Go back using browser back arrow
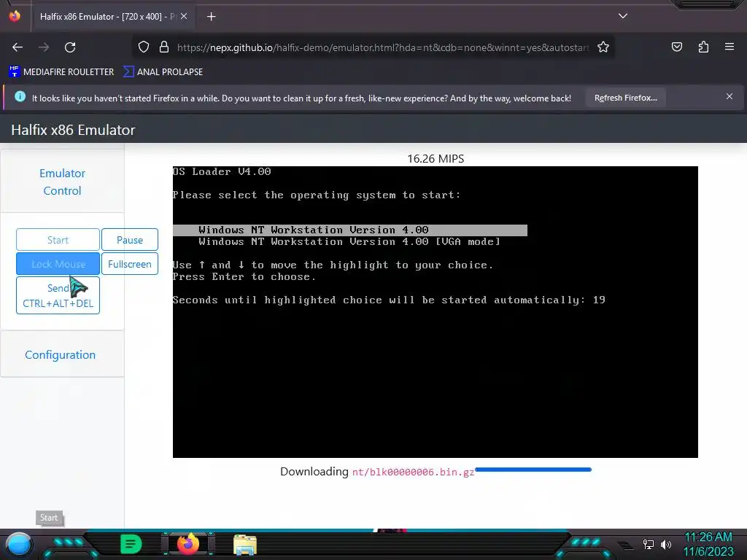Screen dimensions: 747x560 (18, 47)
